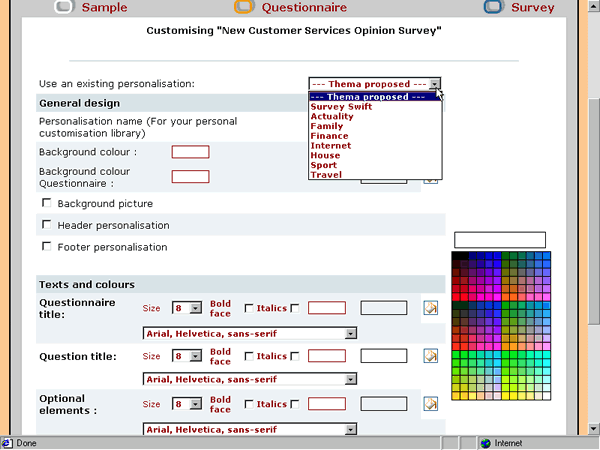Click the Background colour input field
The width and height of the screenshot is (600, 450).
191,152
